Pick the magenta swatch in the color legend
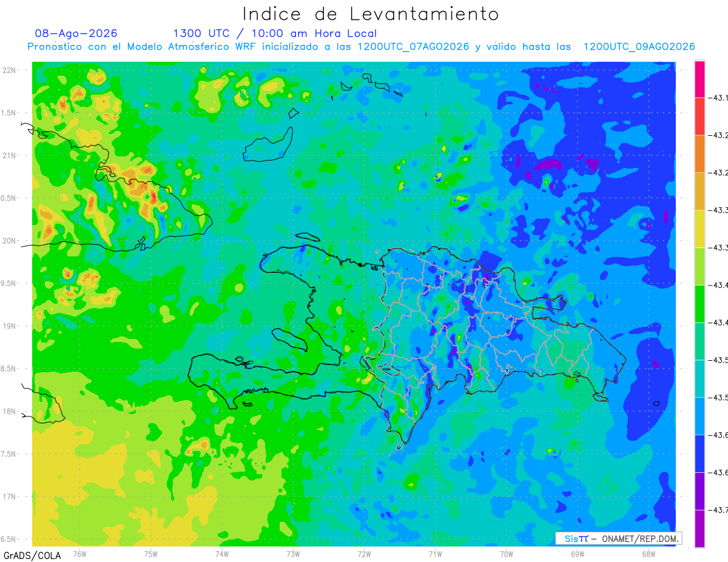 tap(699, 79)
